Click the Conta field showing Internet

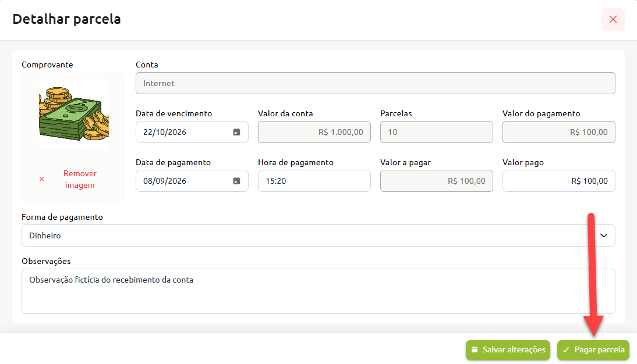(x=376, y=83)
